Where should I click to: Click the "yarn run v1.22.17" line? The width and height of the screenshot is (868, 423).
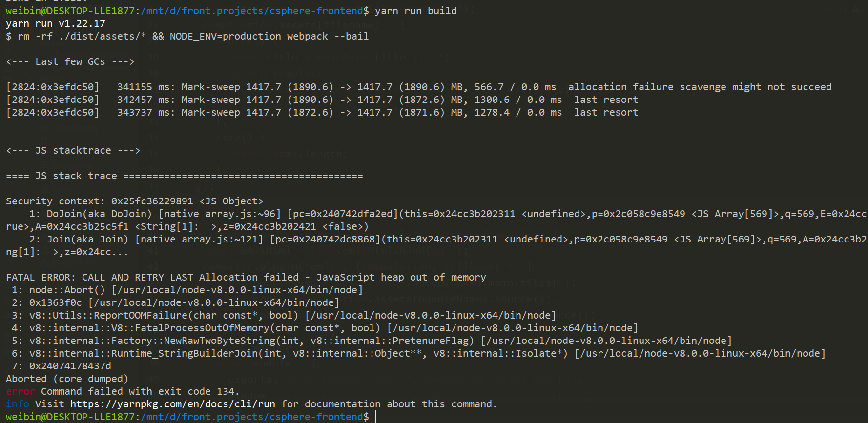(x=55, y=23)
